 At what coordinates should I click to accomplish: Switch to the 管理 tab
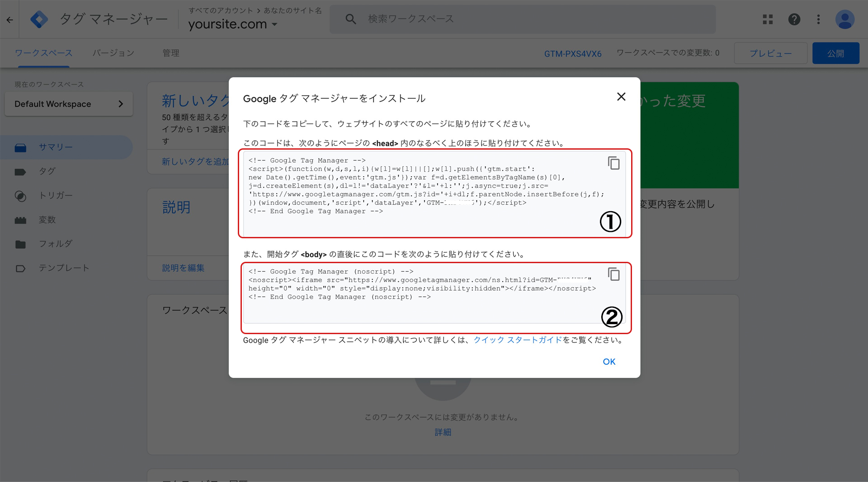coord(171,53)
